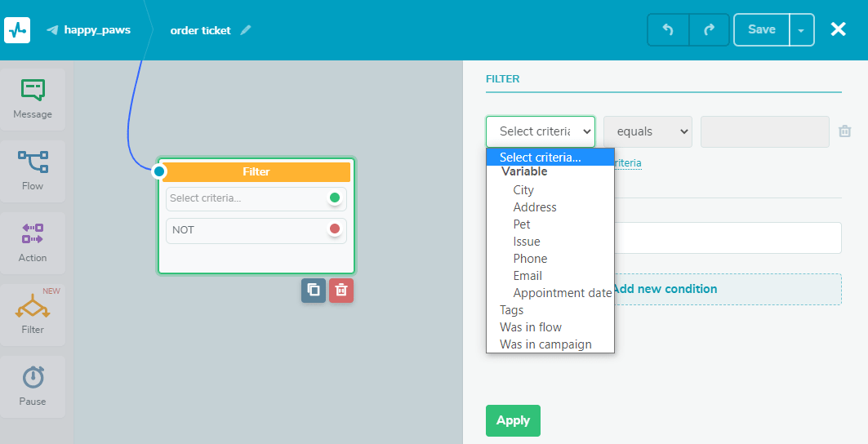Viewport: 868px width, 444px height.
Task: Click the redo arrow button
Action: [709, 30]
